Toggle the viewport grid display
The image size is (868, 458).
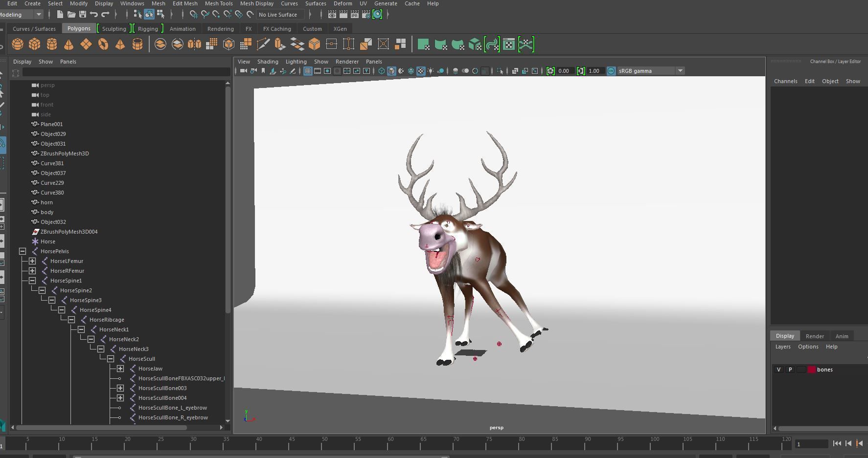[308, 71]
